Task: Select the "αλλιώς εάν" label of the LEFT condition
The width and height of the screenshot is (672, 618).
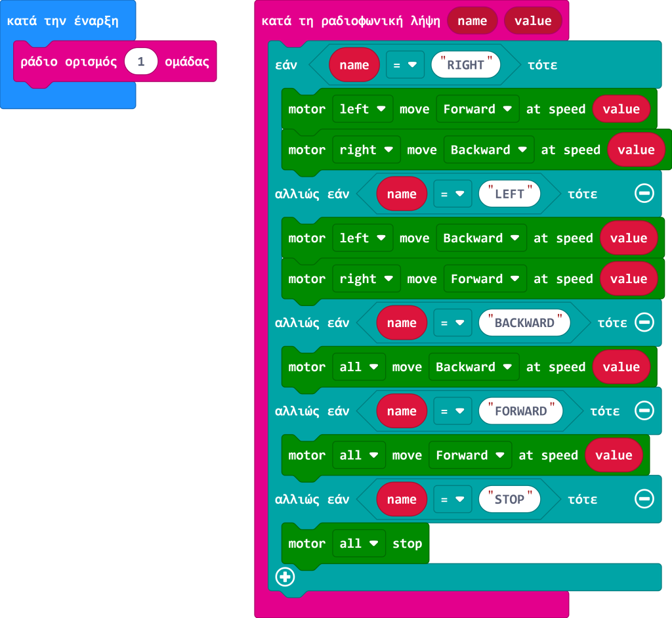Action: [312, 194]
